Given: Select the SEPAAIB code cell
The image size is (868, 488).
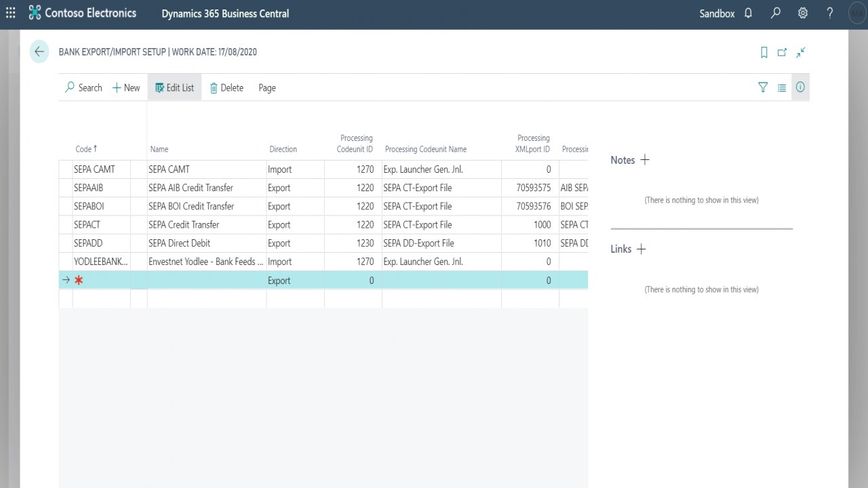Looking at the screenshot, I should (102, 188).
